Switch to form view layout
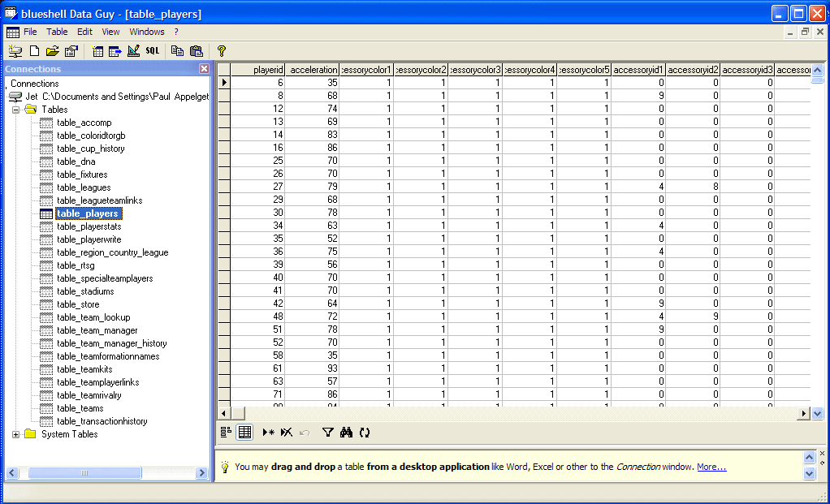This screenshot has width=830, height=504. coord(227,433)
